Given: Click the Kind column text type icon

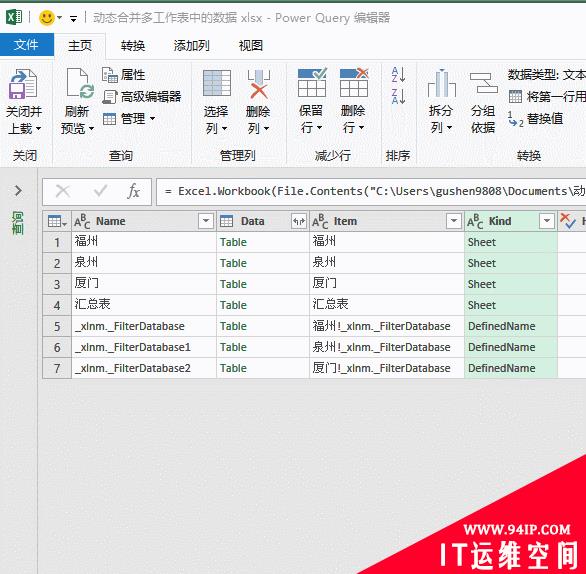Looking at the screenshot, I should coord(475,221).
